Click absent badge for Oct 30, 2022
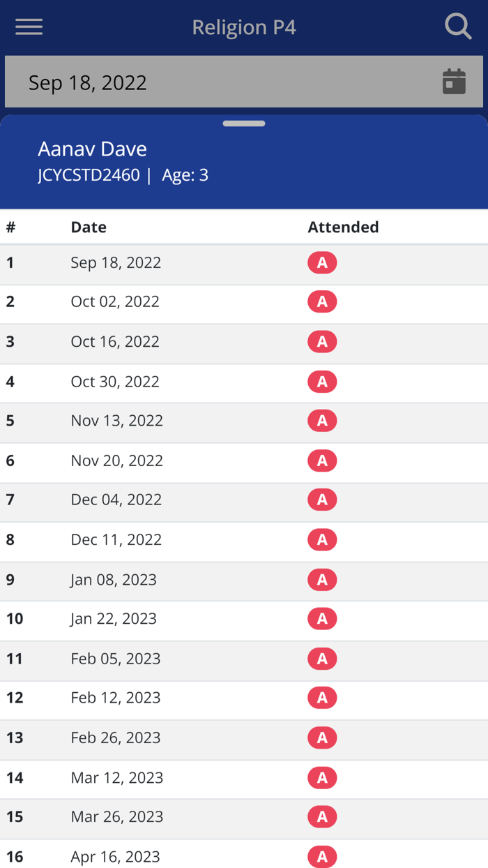This screenshot has height=868, width=488. click(x=322, y=382)
